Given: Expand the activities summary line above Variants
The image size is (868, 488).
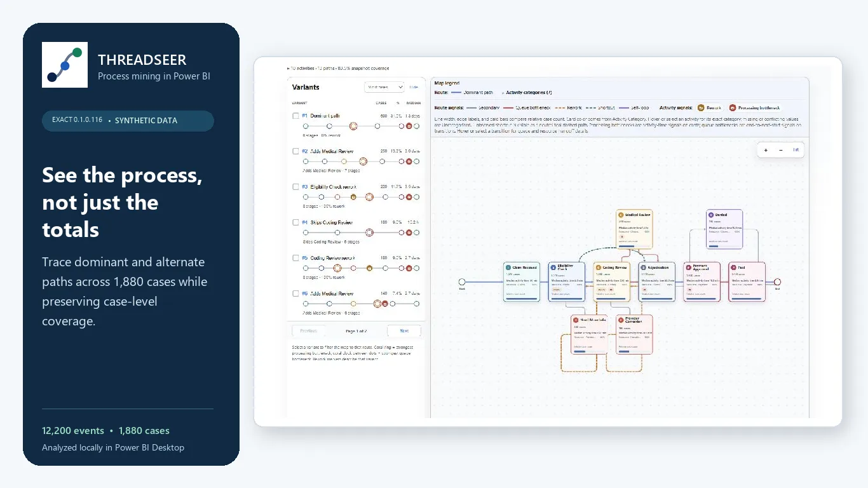Looking at the screenshot, I should [x=338, y=68].
